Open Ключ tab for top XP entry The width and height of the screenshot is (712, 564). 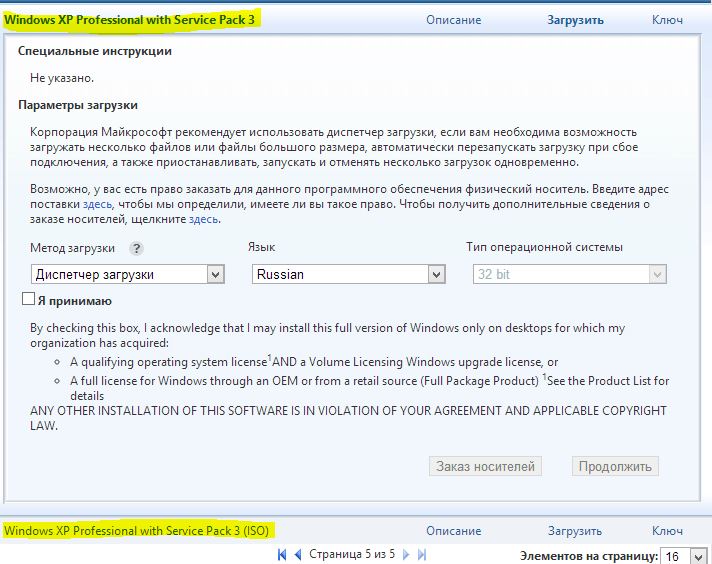click(x=667, y=20)
